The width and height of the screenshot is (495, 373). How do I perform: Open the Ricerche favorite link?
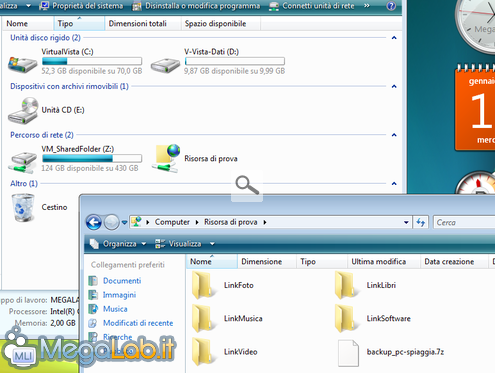tap(118, 337)
